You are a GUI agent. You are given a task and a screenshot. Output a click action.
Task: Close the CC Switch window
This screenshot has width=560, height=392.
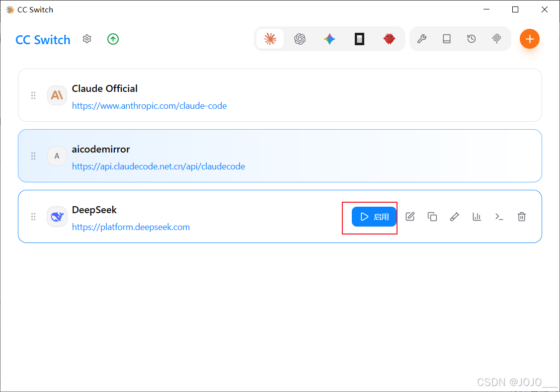pyautogui.click(x=544, y=9)
